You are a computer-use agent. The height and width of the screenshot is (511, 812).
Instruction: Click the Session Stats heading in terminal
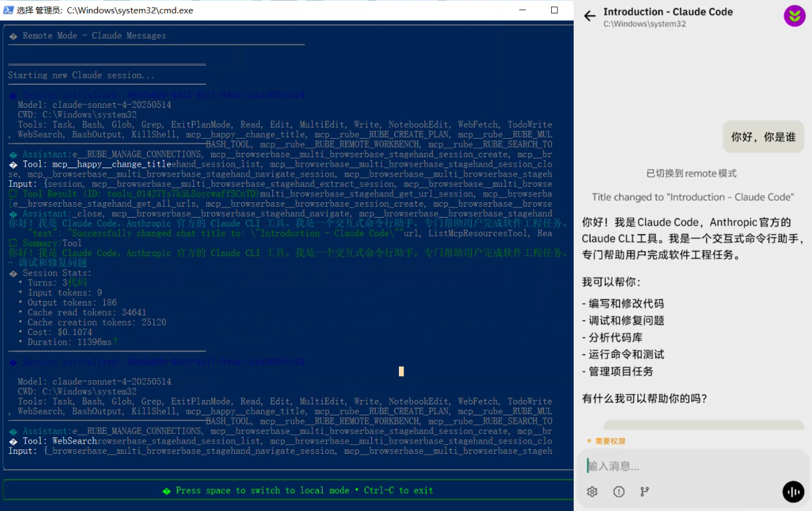click(50, 273)
